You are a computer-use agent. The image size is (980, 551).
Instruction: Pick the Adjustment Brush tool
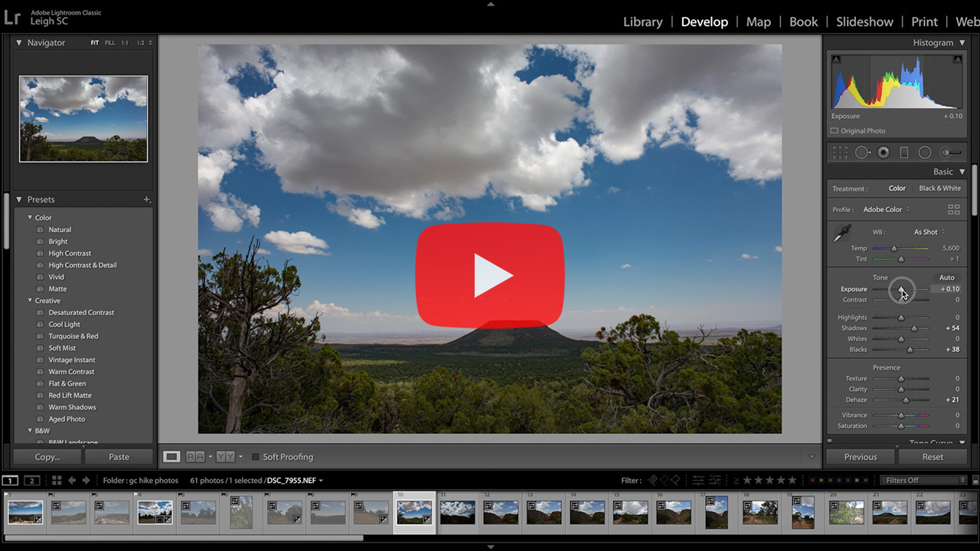click(x=950, y=153)
